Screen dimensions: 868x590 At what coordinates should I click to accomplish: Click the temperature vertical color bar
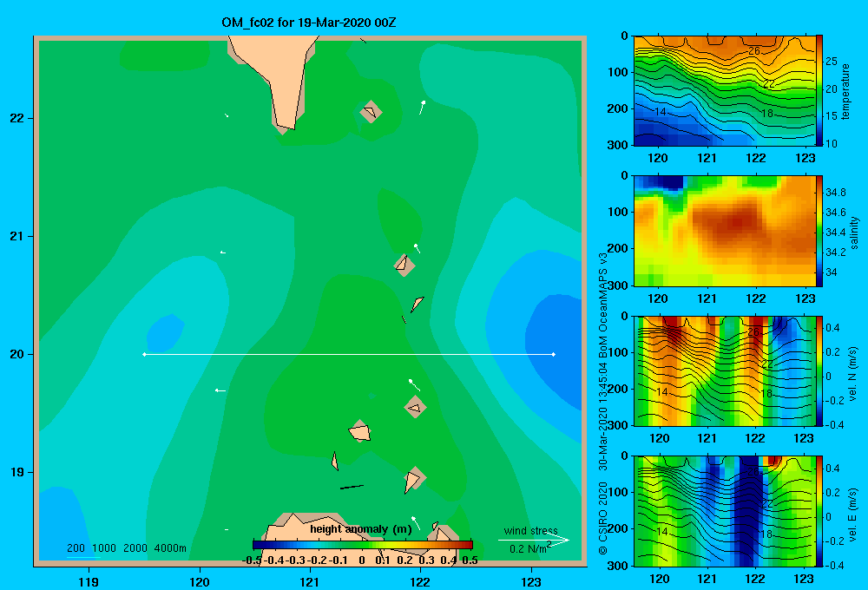819,90
